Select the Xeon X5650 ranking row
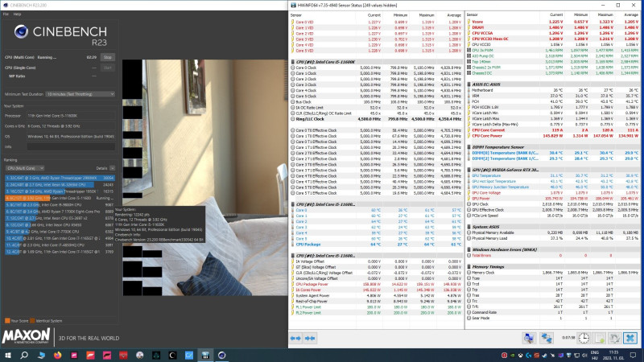This screenshot has width=644, height=362. [x=60, y=224]
